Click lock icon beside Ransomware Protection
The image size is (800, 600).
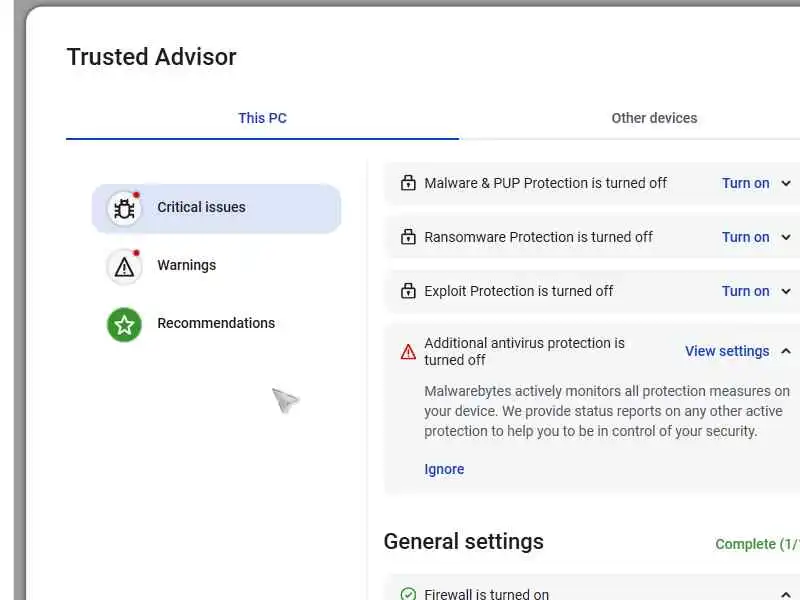[x=408, y=237]
